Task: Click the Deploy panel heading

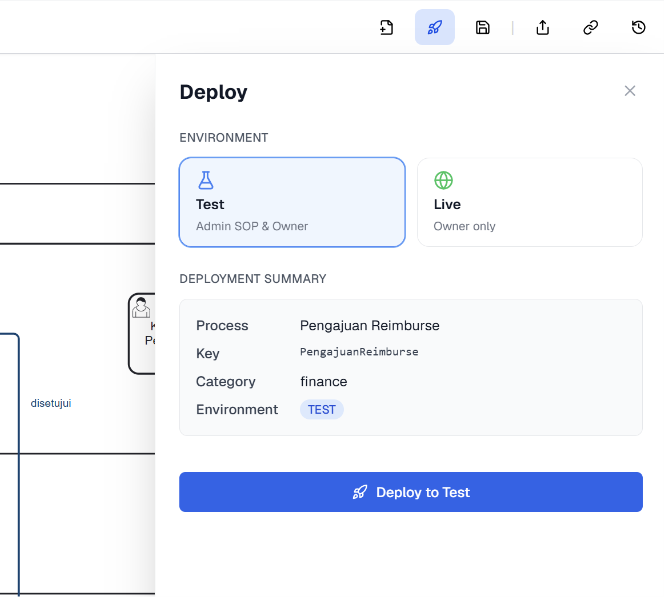Action: [213, 92]
